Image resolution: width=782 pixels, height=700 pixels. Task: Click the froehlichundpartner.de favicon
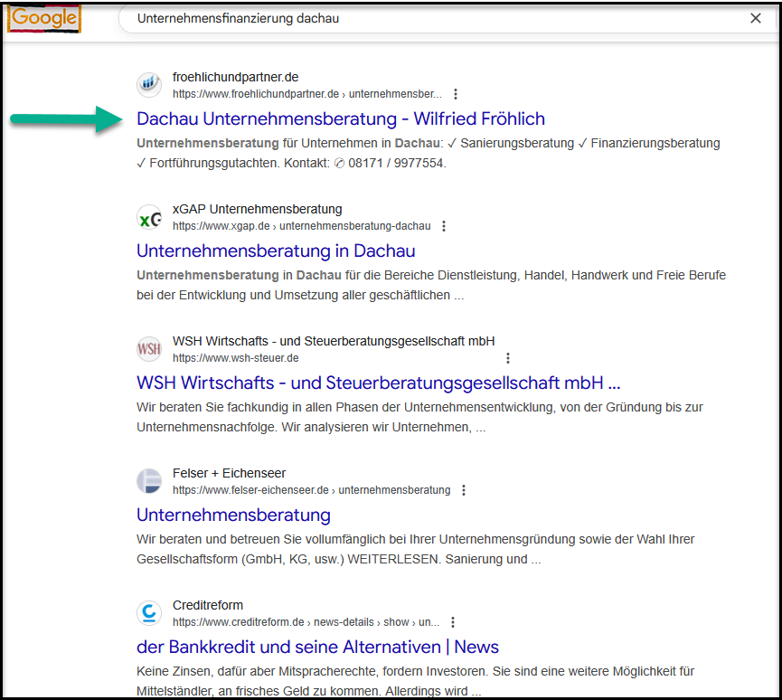pos(149,86)
